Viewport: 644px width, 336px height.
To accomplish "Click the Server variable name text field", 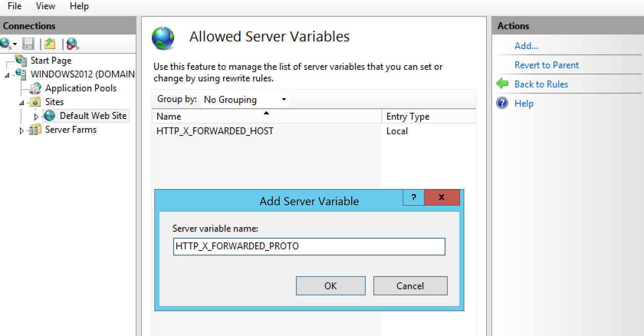I will coord(309,246).
